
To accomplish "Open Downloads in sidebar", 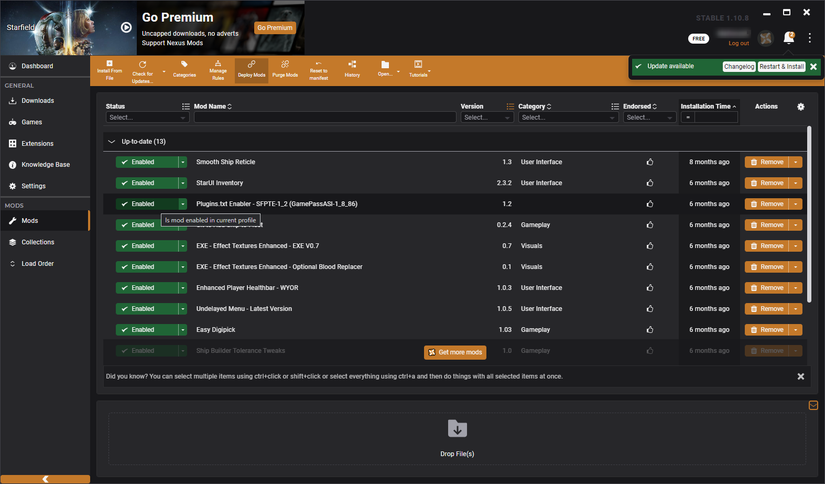I will pos(45,100).
